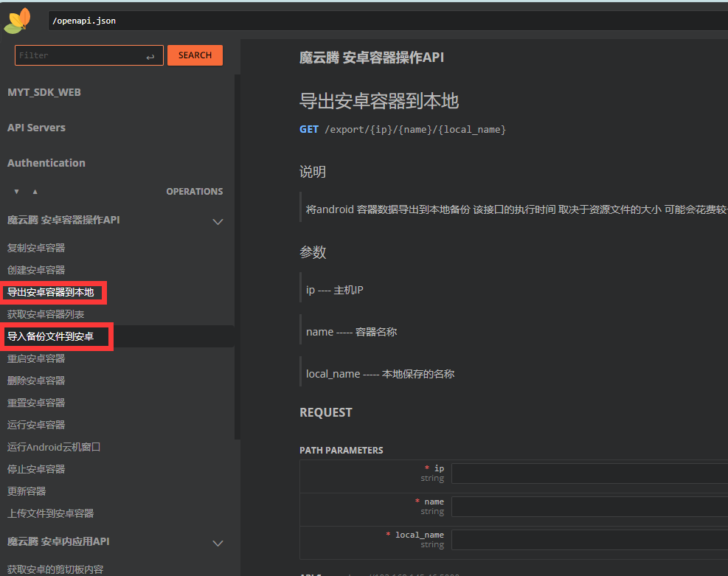728x576 pixels.
Task: Focus the Filter text field
Action: 77,55
